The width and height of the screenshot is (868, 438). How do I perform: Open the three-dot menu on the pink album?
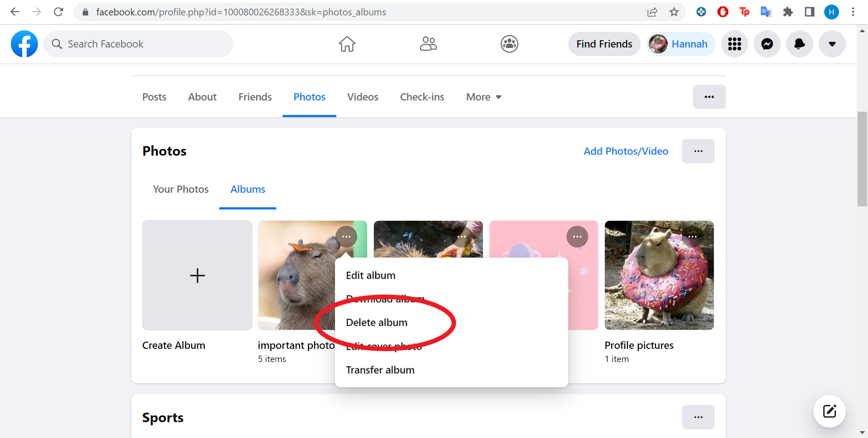[x=577, y=237]
